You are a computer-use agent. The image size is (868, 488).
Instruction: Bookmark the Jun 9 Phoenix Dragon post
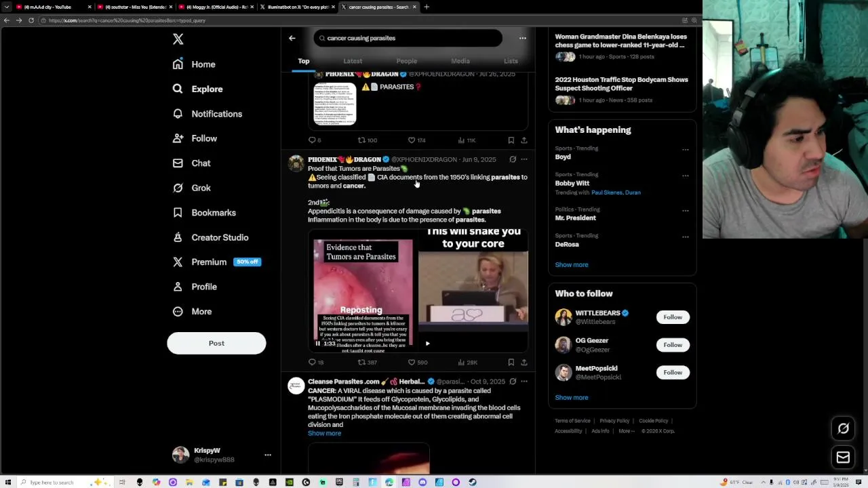[x=511, y=363]
